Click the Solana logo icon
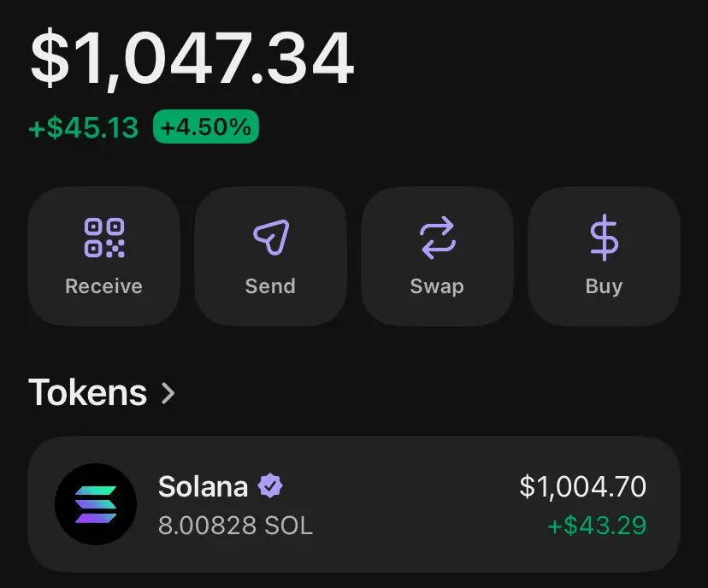This screenshot has width=708, height=588. click(x=96, y=504)
